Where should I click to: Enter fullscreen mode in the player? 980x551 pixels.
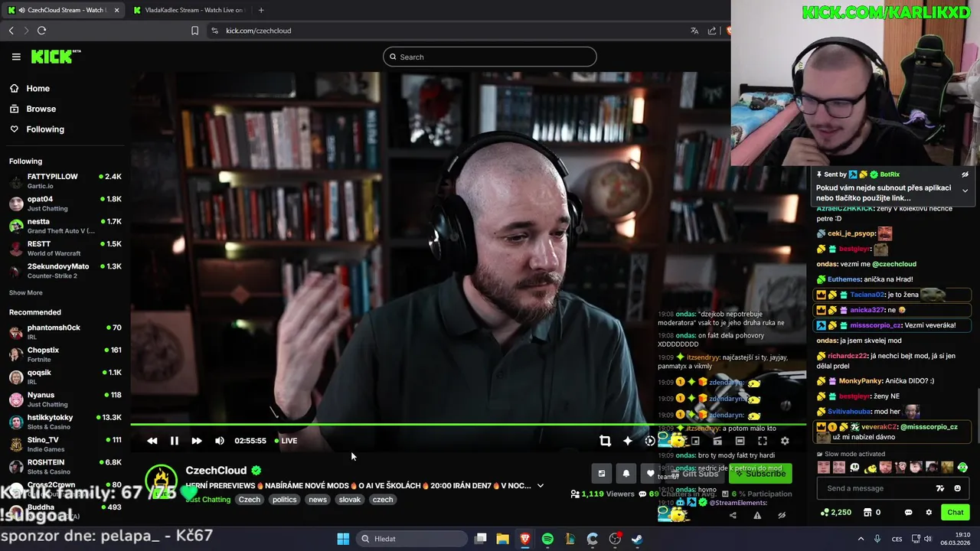click(763, 441)
